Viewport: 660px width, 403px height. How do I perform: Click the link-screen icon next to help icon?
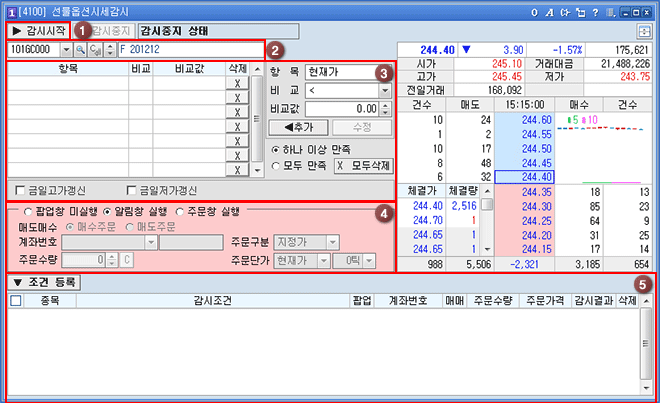tap(581, 11)
